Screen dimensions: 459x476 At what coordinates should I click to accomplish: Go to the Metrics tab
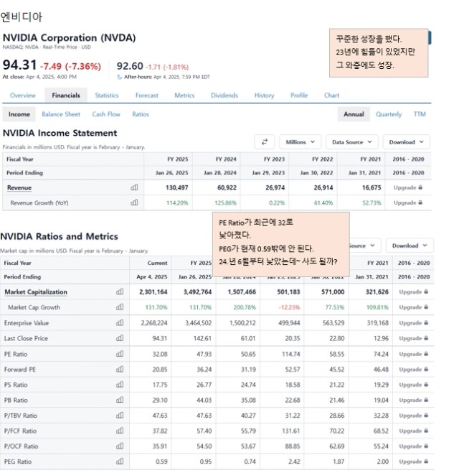tap(184, 95)
